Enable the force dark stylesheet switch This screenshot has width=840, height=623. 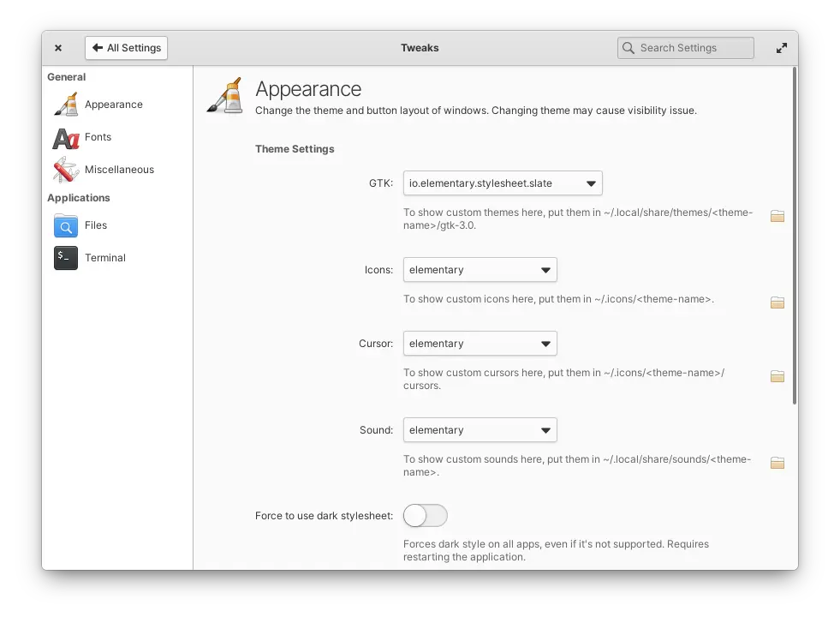pyautogui.click(x=426, y=516)
